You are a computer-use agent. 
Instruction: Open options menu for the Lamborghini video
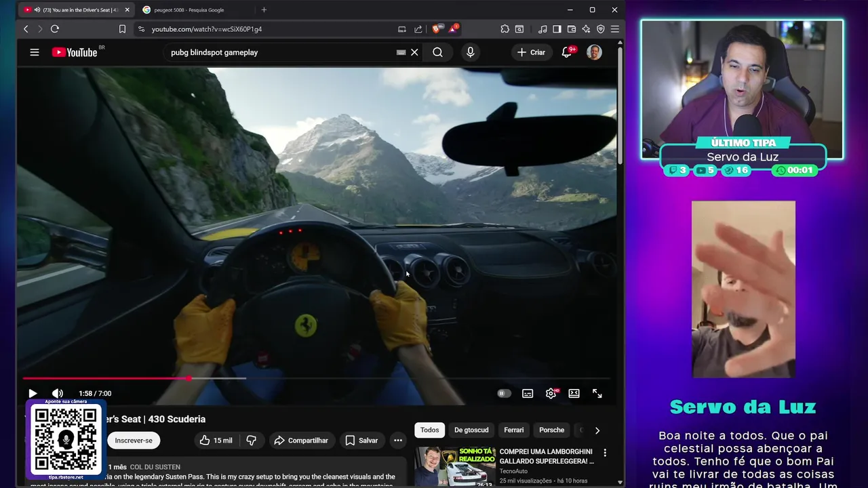coord(605,453)
